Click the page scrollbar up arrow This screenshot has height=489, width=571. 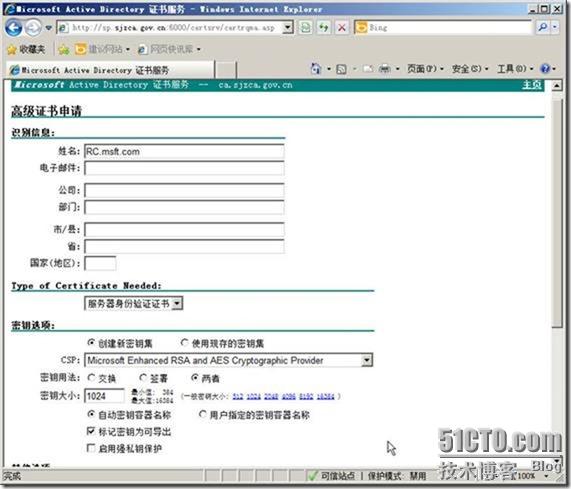tap(557, 86)
